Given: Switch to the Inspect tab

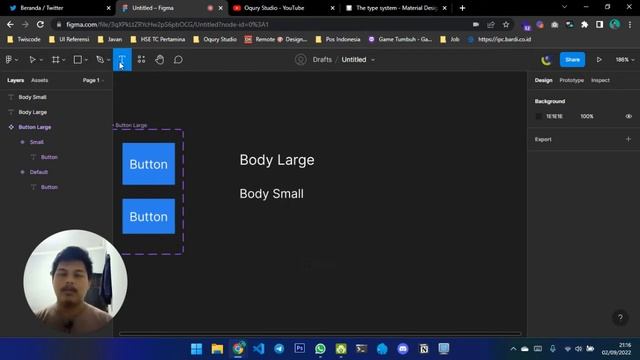Looking at the screenshot, I should coord(600,80).
